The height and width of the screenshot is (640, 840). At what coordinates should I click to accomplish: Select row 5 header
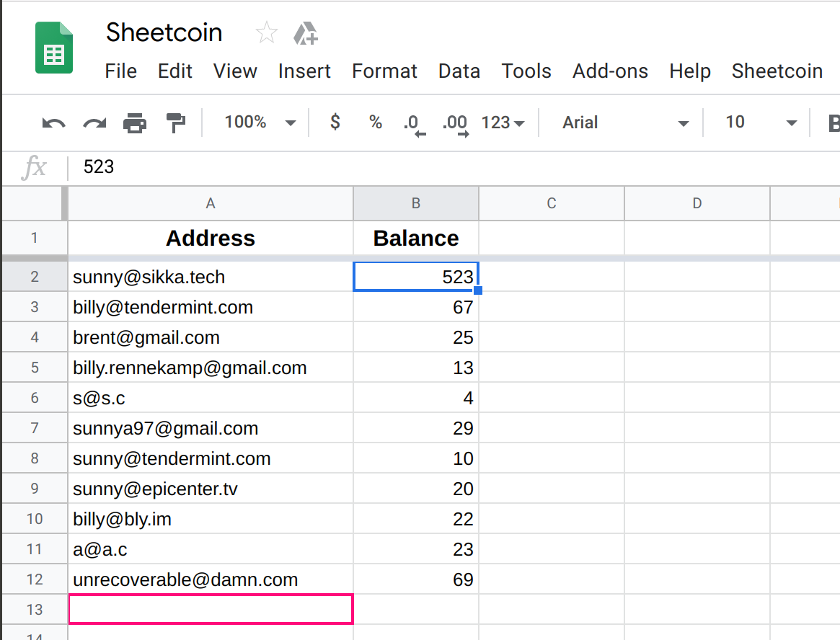(x=35, y=368)
